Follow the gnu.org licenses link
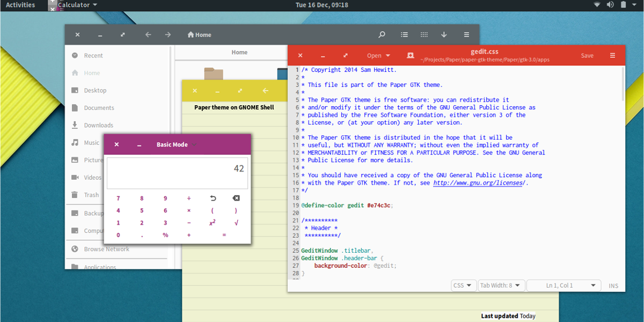 pos(478,183)
